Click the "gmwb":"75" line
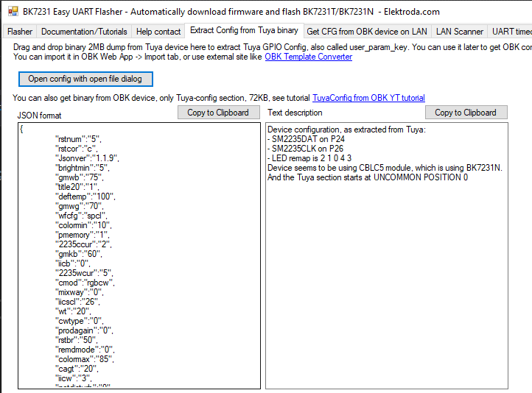Viewport: 532px width, 393px height. [80, 177]
